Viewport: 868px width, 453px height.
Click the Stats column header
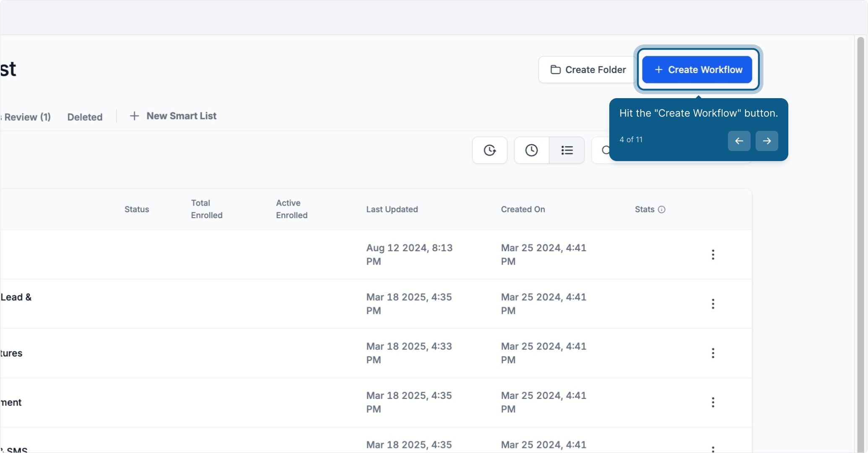pos(645,209)
